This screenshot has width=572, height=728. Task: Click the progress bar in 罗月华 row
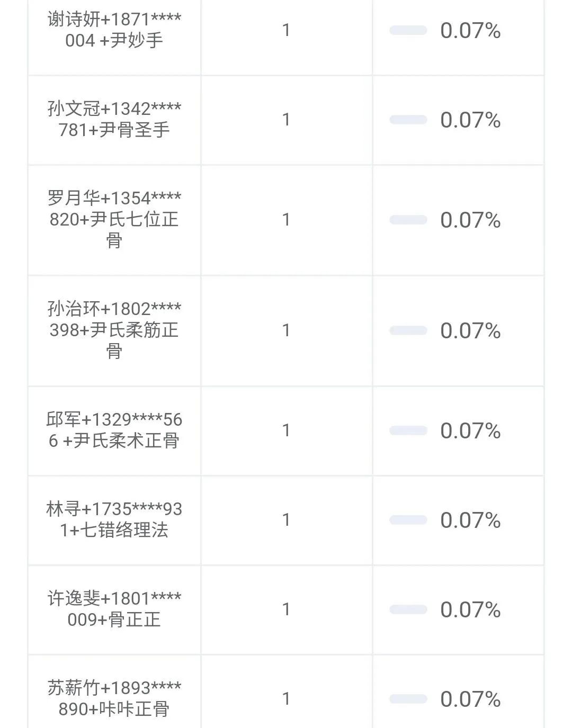(408, 220)
